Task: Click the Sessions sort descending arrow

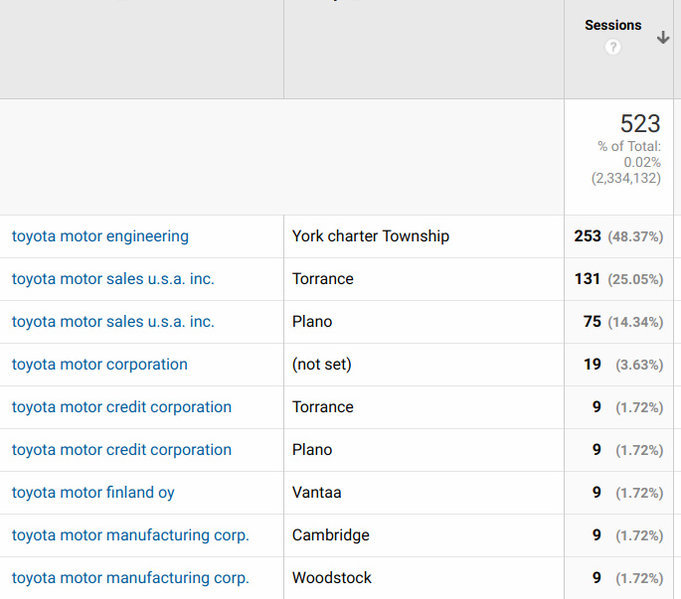Action: coord(663,37)
